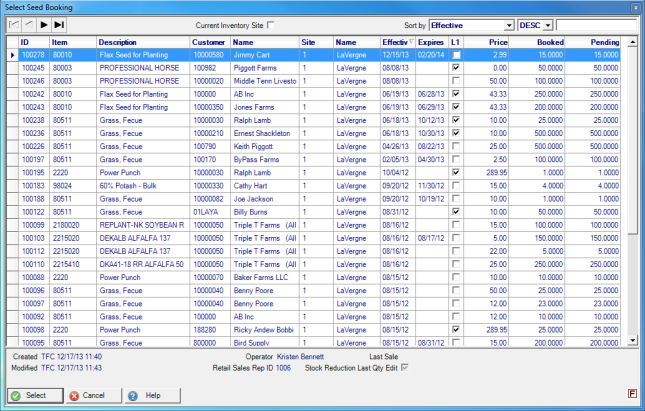
Task: Go to next record arrow
Action: (44, 24)
